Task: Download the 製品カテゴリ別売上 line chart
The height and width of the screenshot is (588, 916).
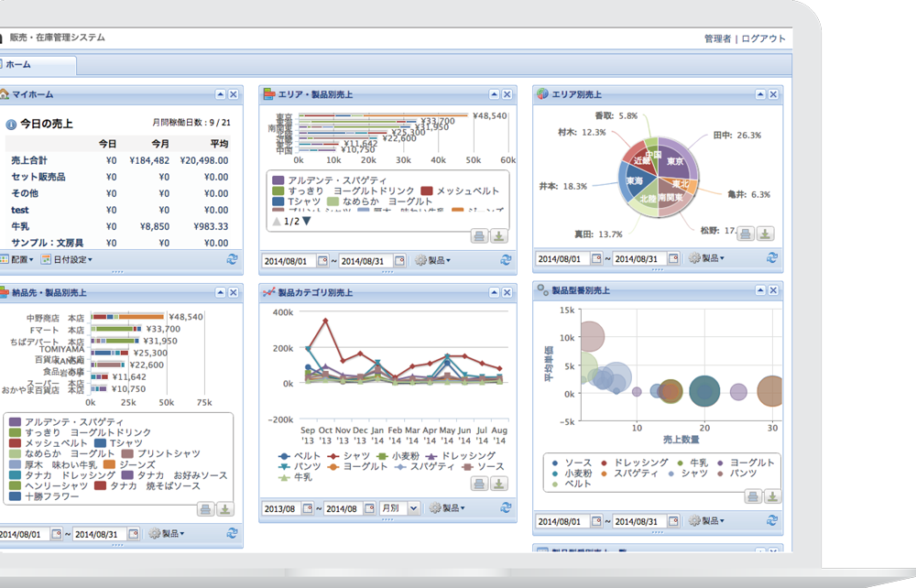Action: pos(499,484)
